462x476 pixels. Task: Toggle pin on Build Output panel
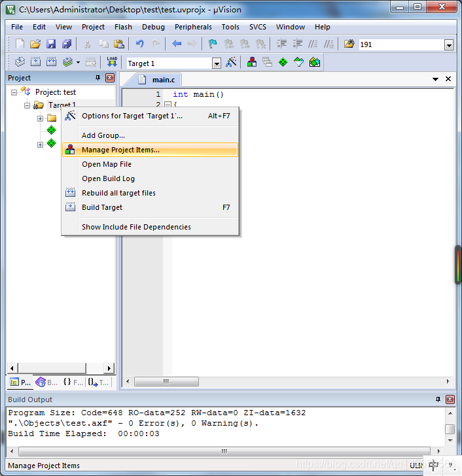[x=438, y=399]
